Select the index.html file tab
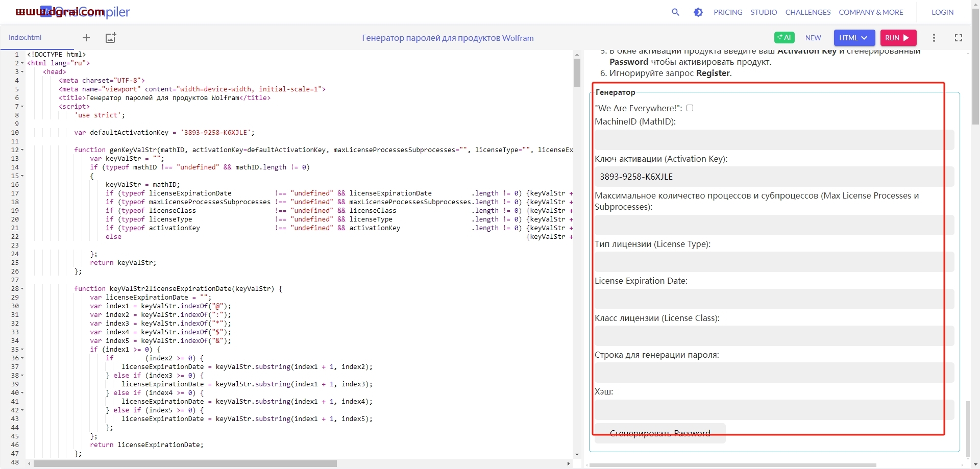980x469 pixels. (25, 37)
